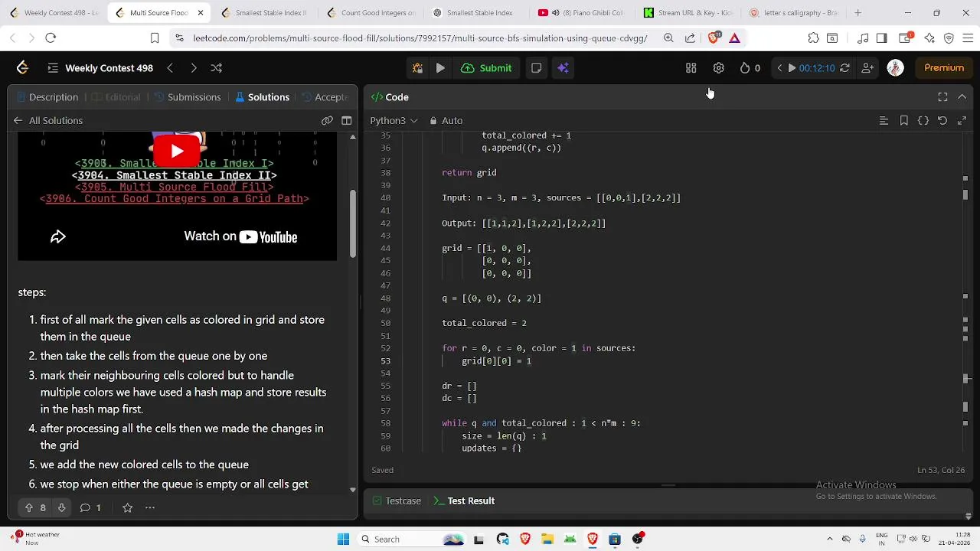Image resolution: width=980 pixels, height=551 pixels.
Task: Submit the solution
Action: pos(487,68)
